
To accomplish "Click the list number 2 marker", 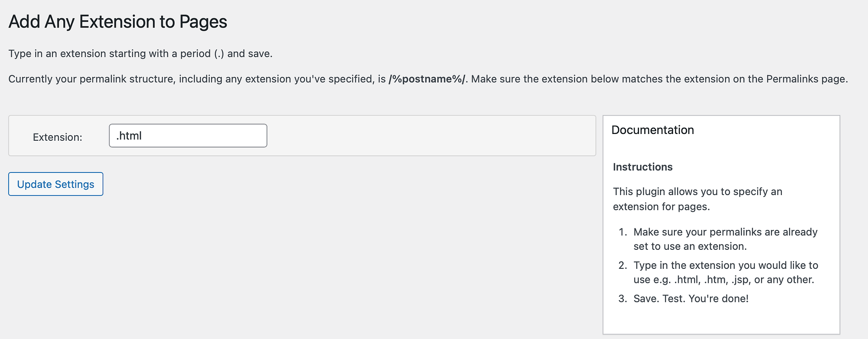I will click(x=623, y=265).
